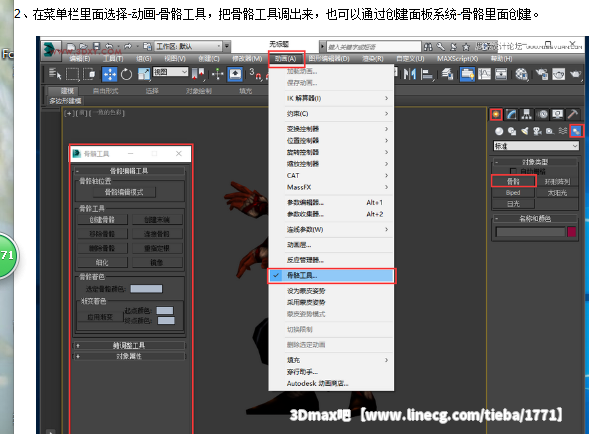
Task: Toggle the 自动栅格 checkbox
Action: [513, 171]
